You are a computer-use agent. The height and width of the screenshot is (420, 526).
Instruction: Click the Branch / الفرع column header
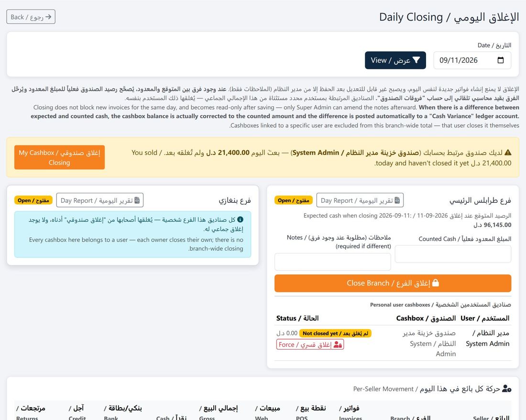tap(410, 418)
